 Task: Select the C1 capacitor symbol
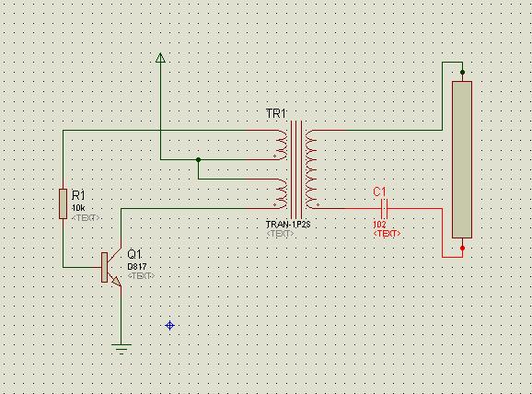tap(384, 208)
